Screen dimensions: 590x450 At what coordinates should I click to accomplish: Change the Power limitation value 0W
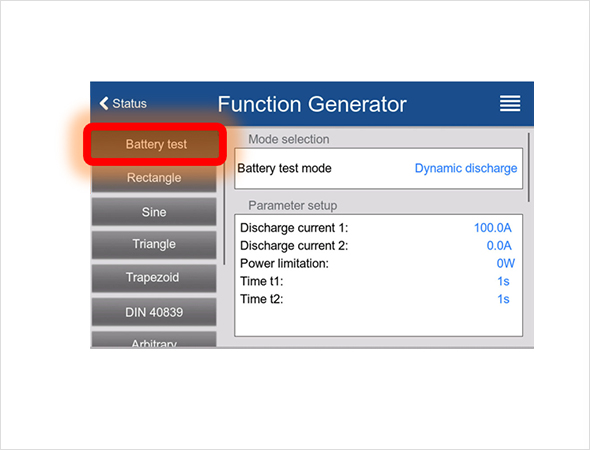pos(505,263)
